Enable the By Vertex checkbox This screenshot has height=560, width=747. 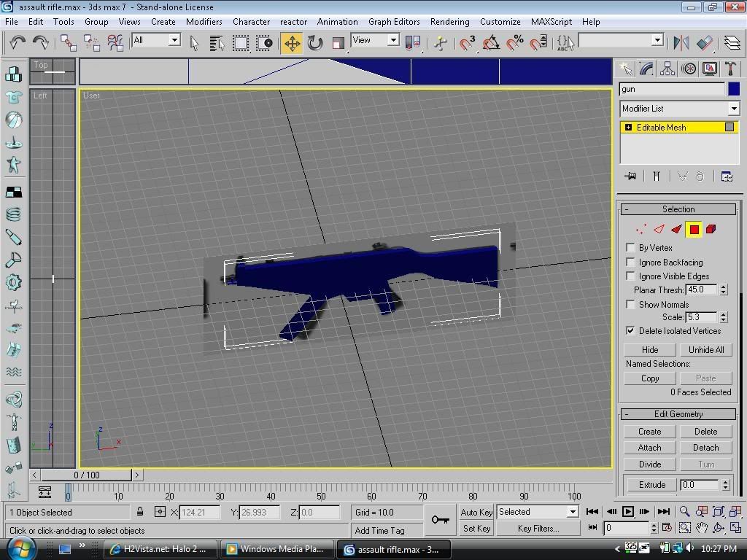click(x=631, y=248)
